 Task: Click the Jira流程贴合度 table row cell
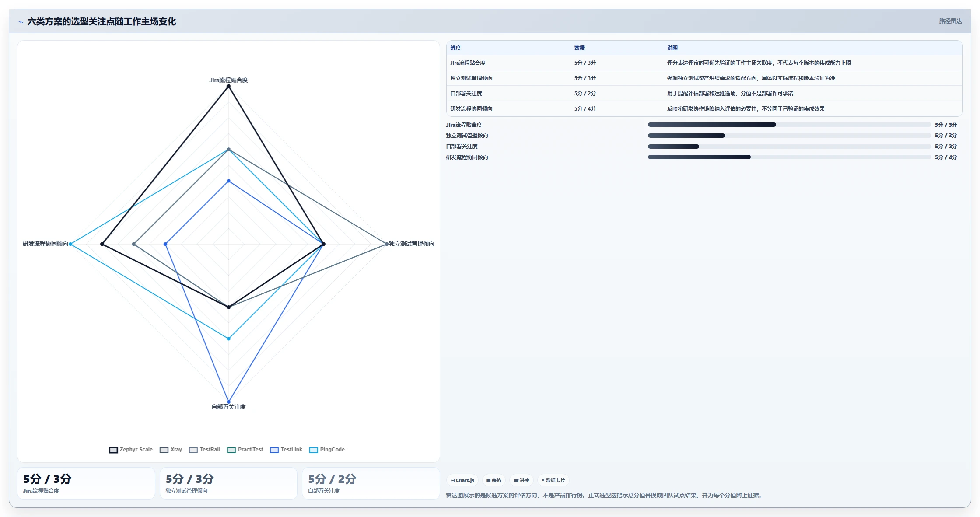(x=468, y=63)
